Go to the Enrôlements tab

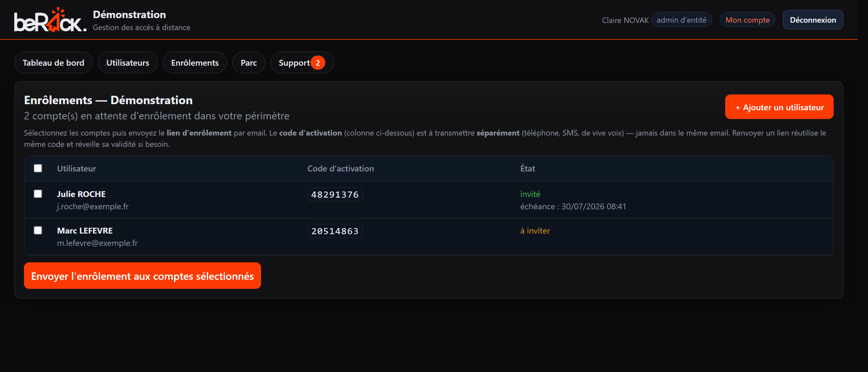[195, 63]
